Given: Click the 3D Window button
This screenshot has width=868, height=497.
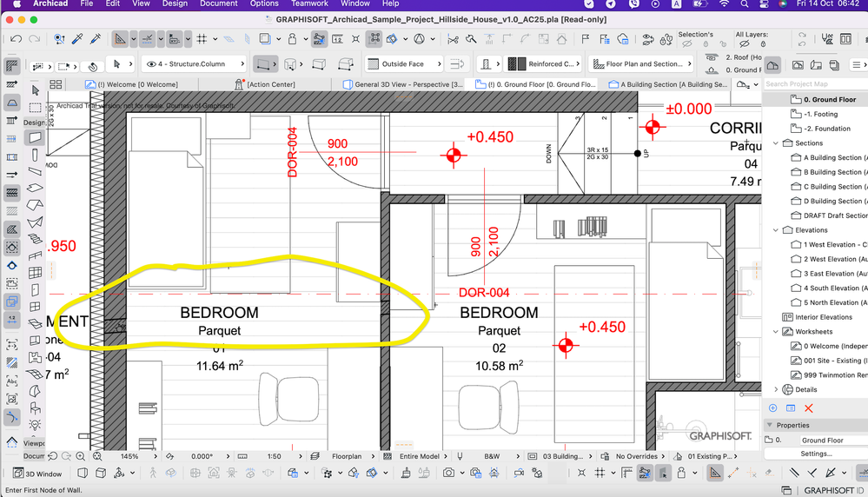Looking at the screenshot, I should coord(37,474).
